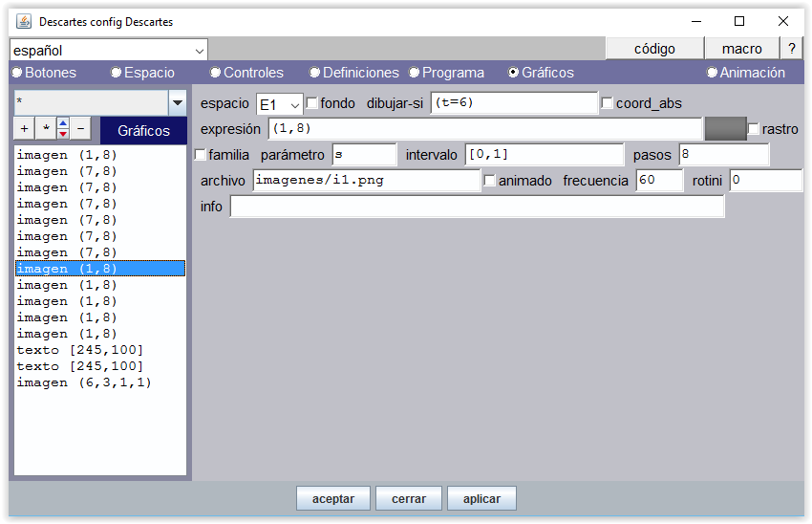812x524 pixels.
Task: Click the asterisk duplicate graphic button
Action: 44,128
